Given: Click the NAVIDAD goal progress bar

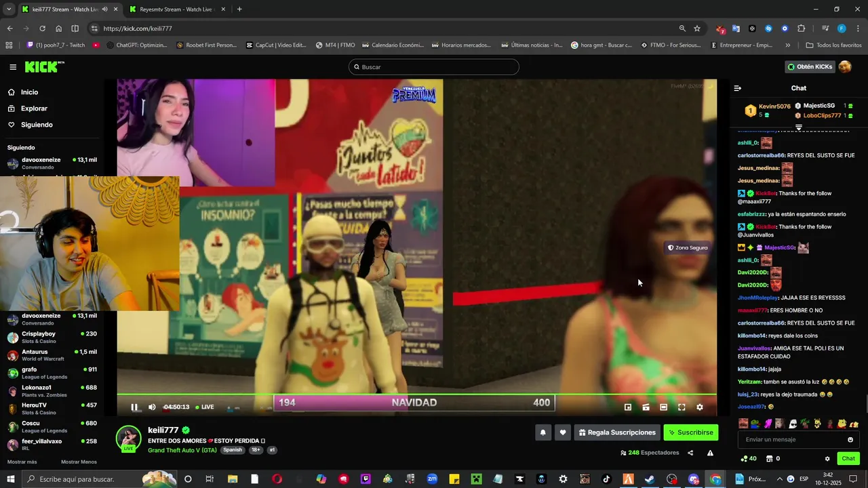Looking at the screenshot, I should [414, 403].
